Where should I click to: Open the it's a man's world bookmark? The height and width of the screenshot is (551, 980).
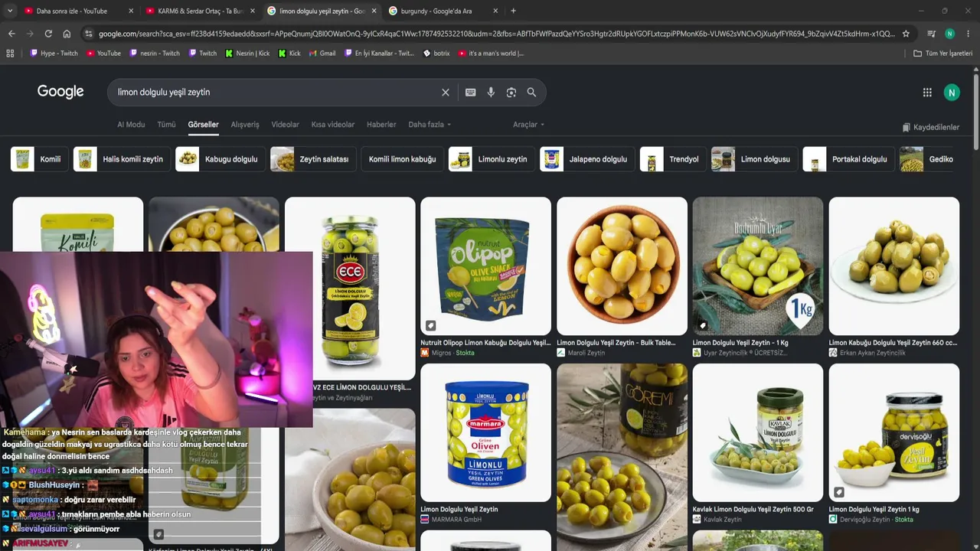coord(491,54)
